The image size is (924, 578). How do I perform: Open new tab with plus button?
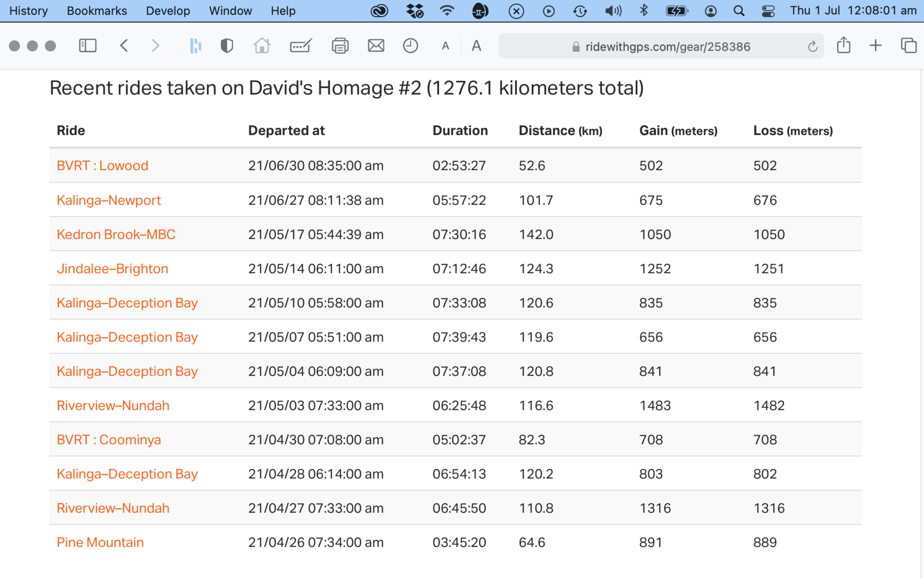pyautogui.click(x=875, y=46)
